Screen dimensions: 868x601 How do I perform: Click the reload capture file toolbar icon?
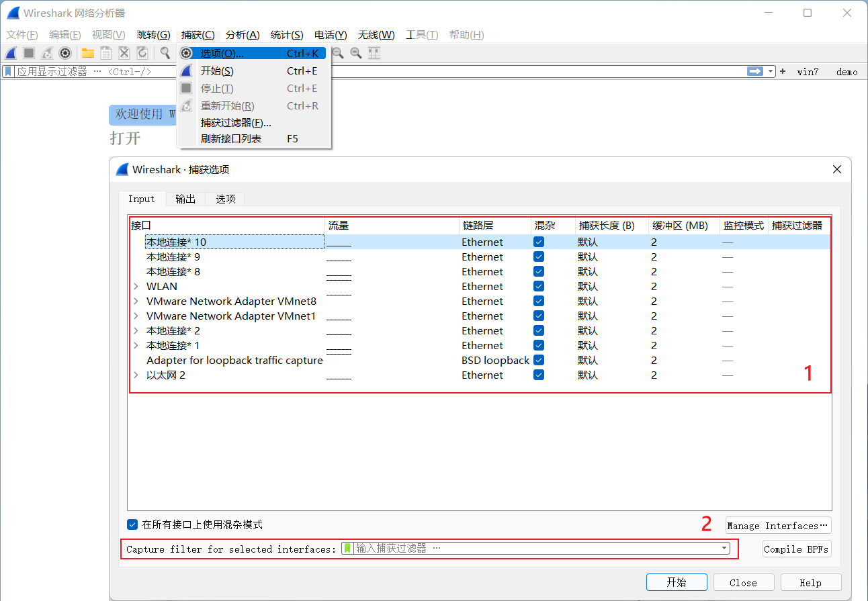pyautogui.click(x=142, y=53)
